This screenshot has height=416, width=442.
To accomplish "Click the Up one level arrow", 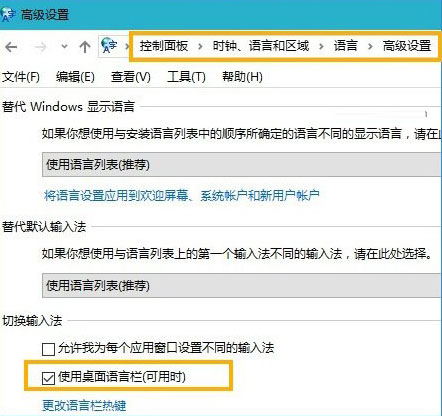I will (85, 47).
